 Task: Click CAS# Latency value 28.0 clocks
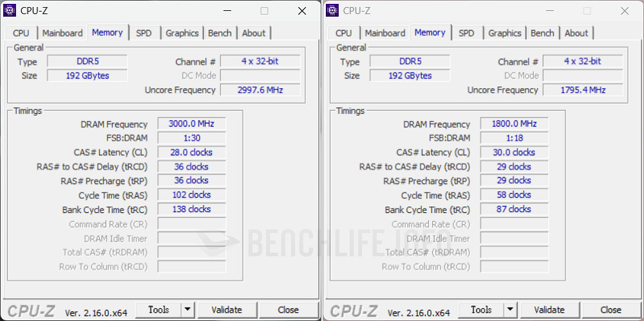click(x=191, y=152)
